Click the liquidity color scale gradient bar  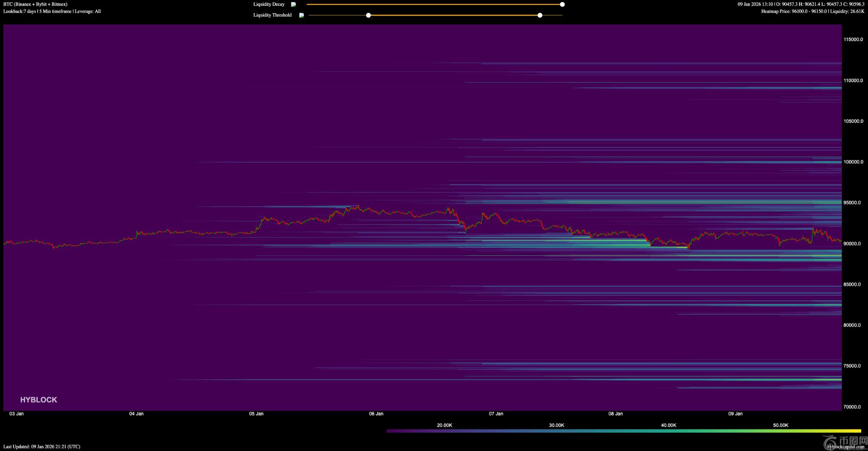623,431
